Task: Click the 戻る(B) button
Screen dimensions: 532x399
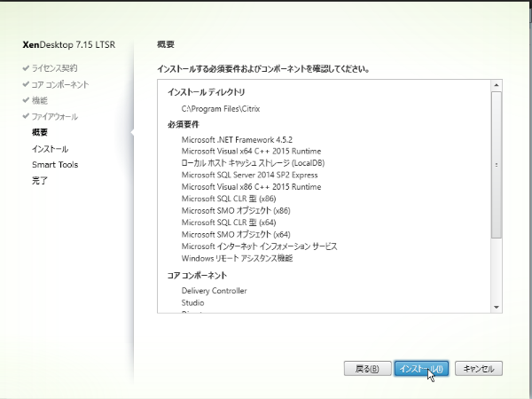Action: click(367, 369)
